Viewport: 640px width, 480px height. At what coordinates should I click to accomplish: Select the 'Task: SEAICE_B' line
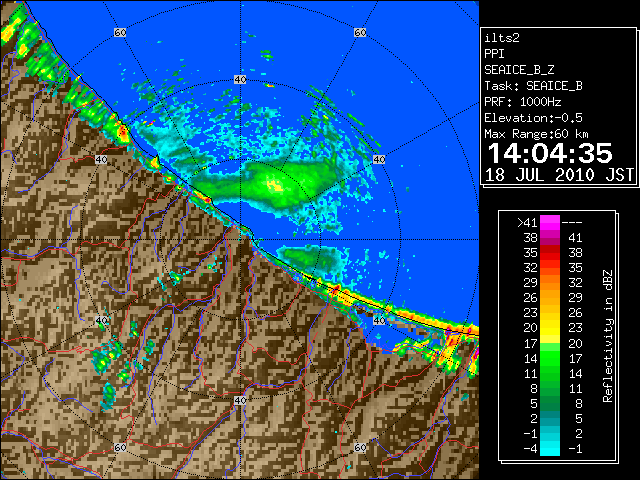[x=533, y=86]
